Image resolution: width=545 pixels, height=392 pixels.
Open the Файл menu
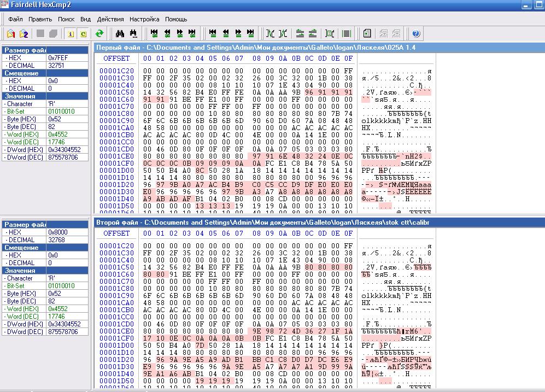pyautogui.click(x=15, y=19)
